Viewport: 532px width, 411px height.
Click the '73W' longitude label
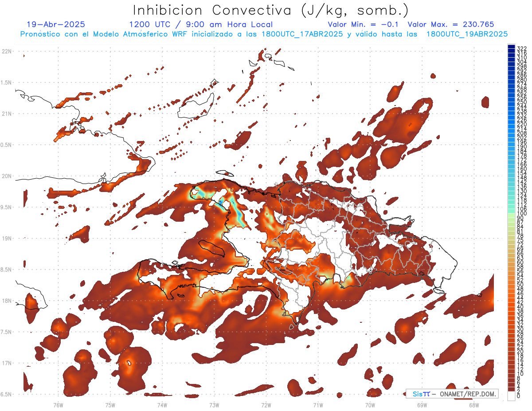tap(214, 405)
